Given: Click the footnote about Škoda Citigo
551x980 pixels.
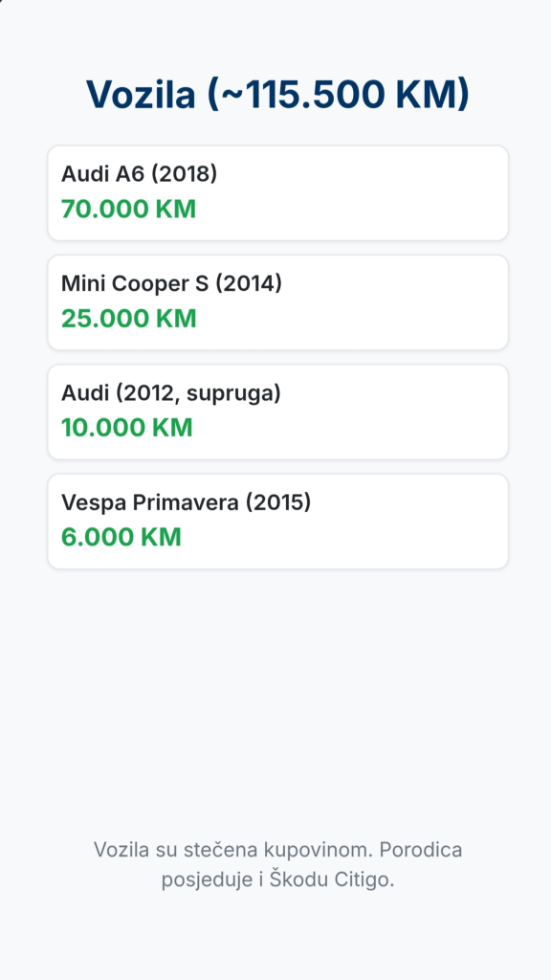Looking at the screenshot, I should (x=278, y=865).
